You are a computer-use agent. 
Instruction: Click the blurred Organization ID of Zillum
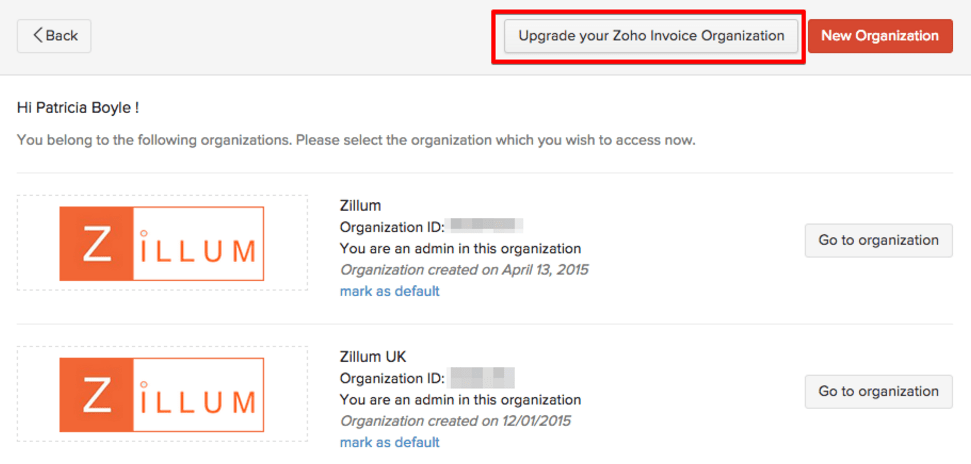click(485, 227)
